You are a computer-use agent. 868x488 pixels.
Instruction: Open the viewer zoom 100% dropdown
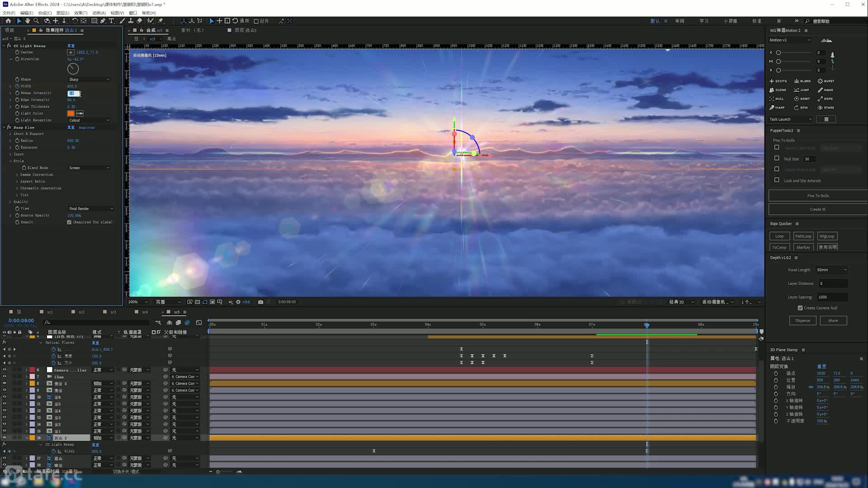point(138,302)
